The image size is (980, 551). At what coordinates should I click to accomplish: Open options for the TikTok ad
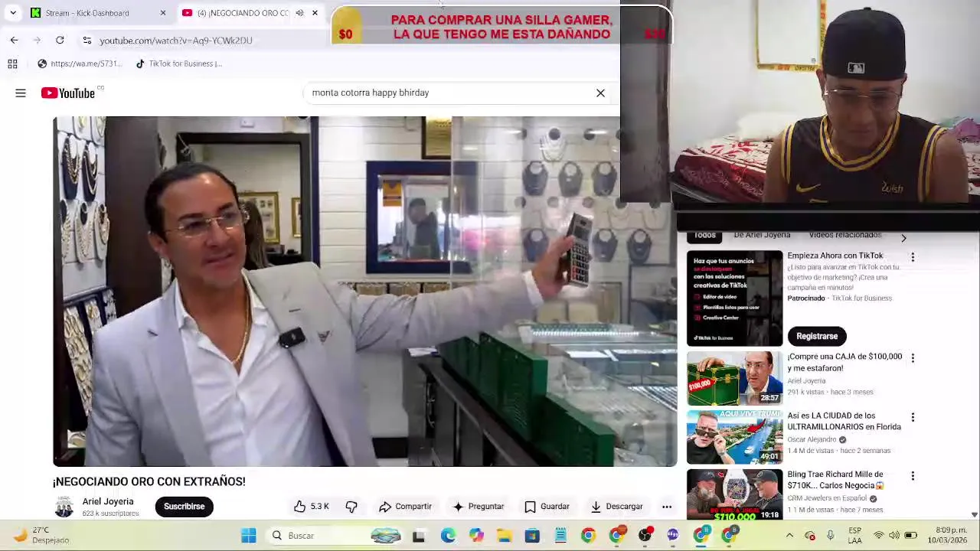pyautogui.click(x=913, y=257)
